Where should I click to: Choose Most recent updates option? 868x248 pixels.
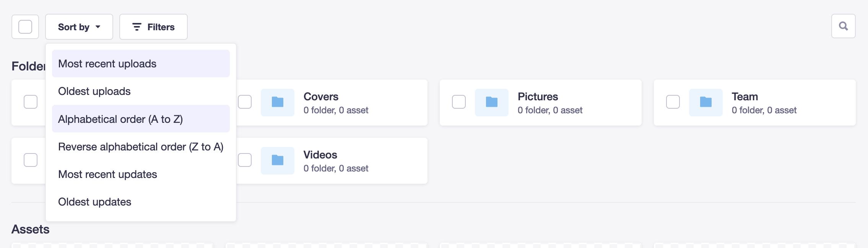(107, 174)
